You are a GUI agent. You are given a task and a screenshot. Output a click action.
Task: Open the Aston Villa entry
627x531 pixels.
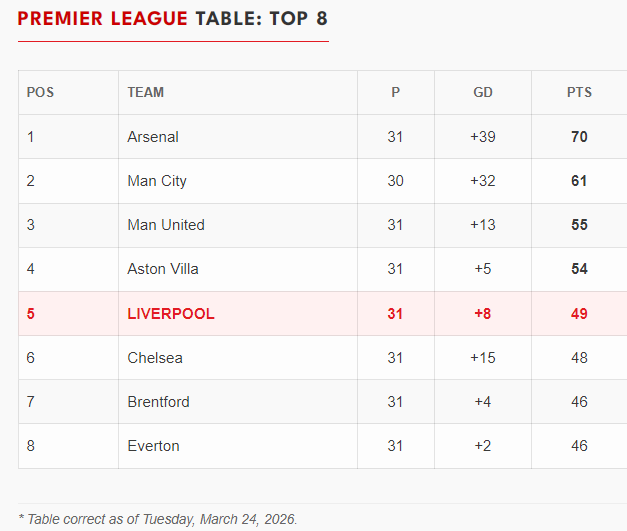[163, 269]
